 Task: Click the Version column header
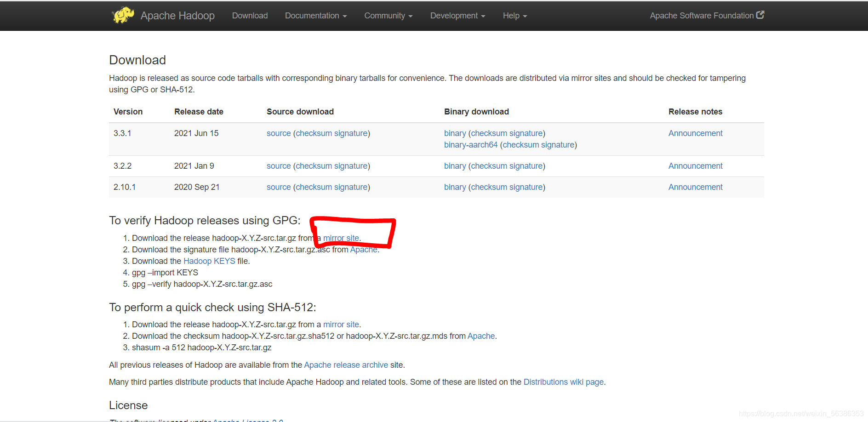(x=128, y=112)
